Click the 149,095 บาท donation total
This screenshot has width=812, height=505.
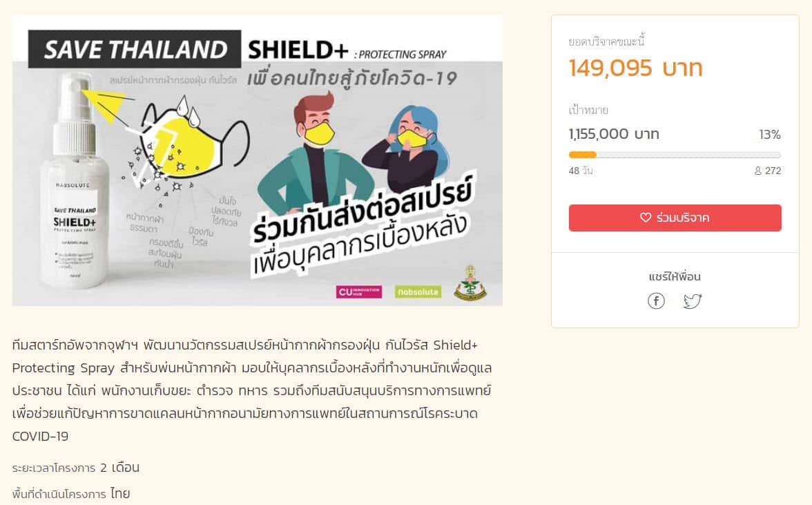635,68
